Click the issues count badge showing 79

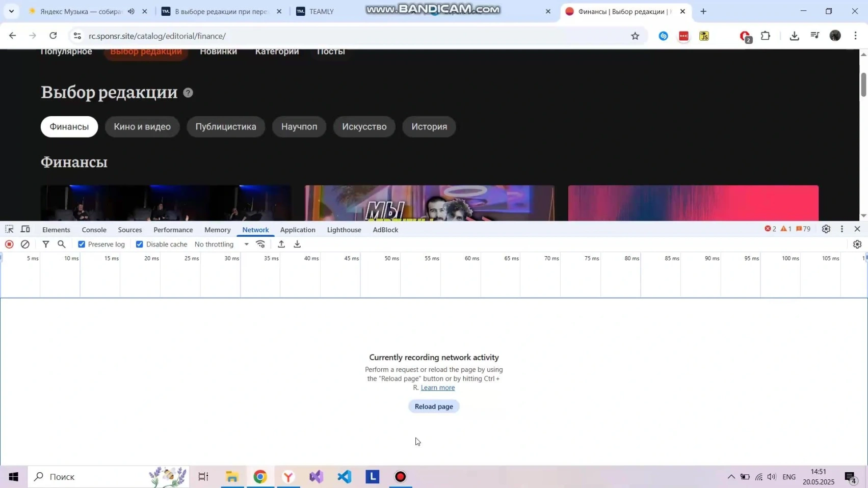(803, 229)
